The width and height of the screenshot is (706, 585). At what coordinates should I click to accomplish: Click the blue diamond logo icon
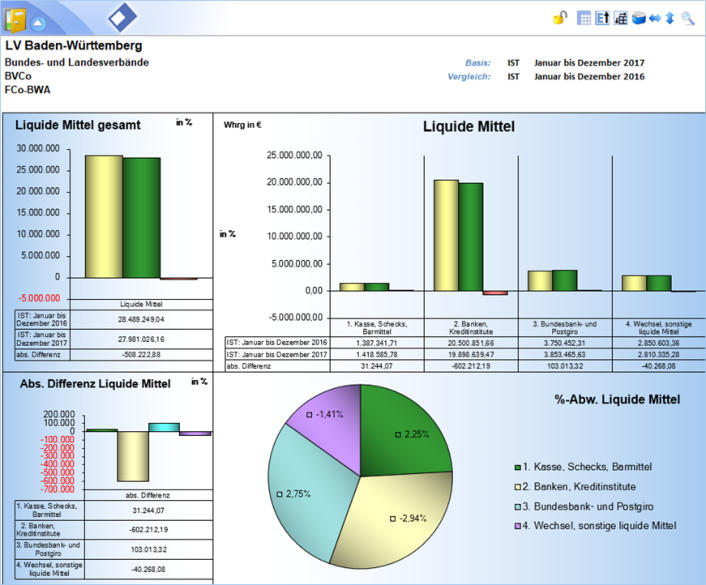click(123, 17)
